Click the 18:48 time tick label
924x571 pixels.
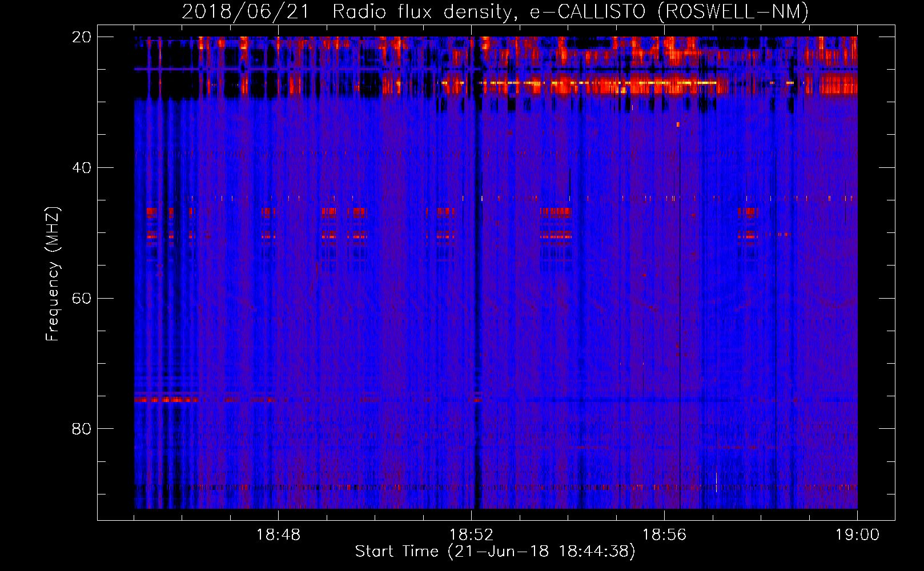click(278, 535)
